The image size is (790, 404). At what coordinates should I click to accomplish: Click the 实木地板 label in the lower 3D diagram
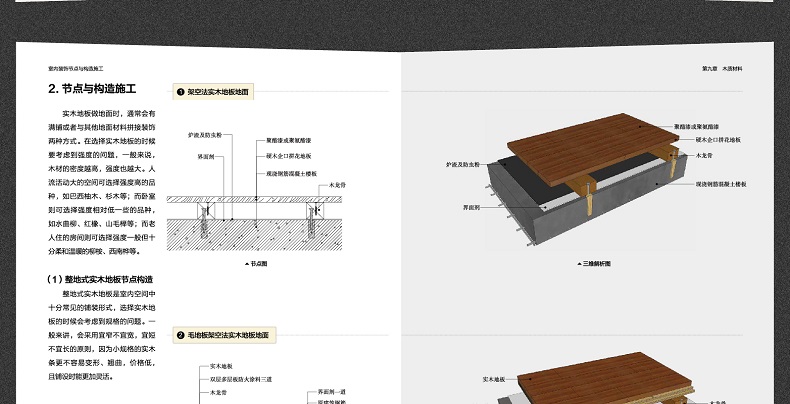(497, 380)
